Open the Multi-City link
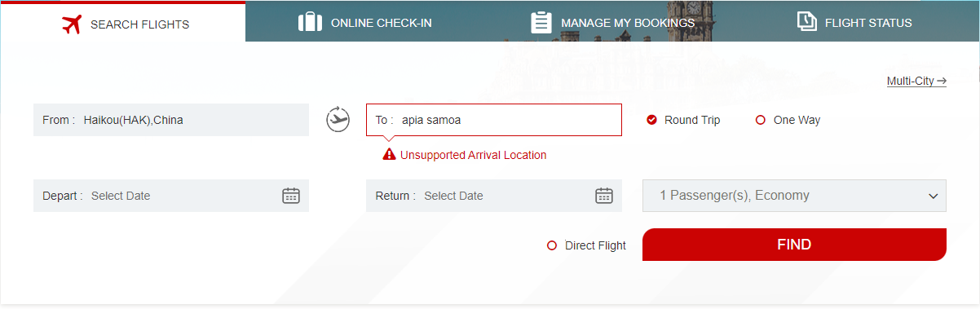 click(x=916, y=81)
